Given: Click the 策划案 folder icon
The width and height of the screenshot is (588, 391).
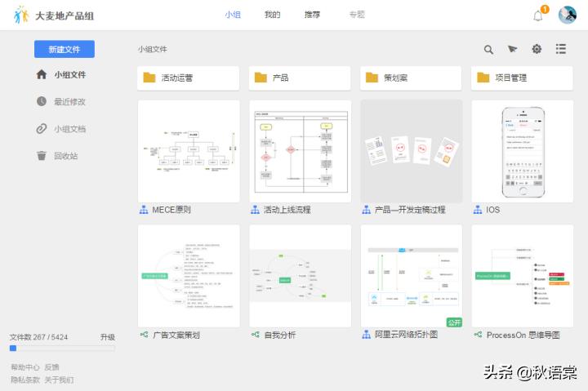Looking at the screenshot, I should coord(372,78).
